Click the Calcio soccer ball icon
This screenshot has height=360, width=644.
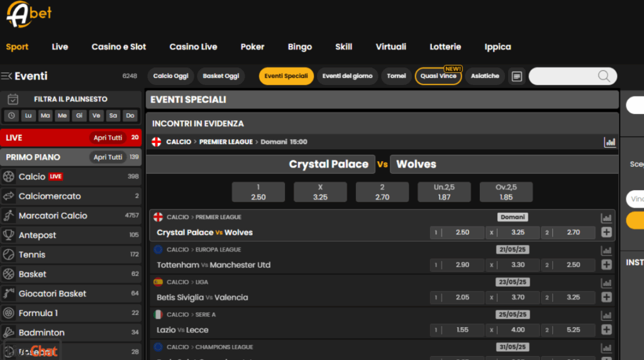[x=8, y=177]
